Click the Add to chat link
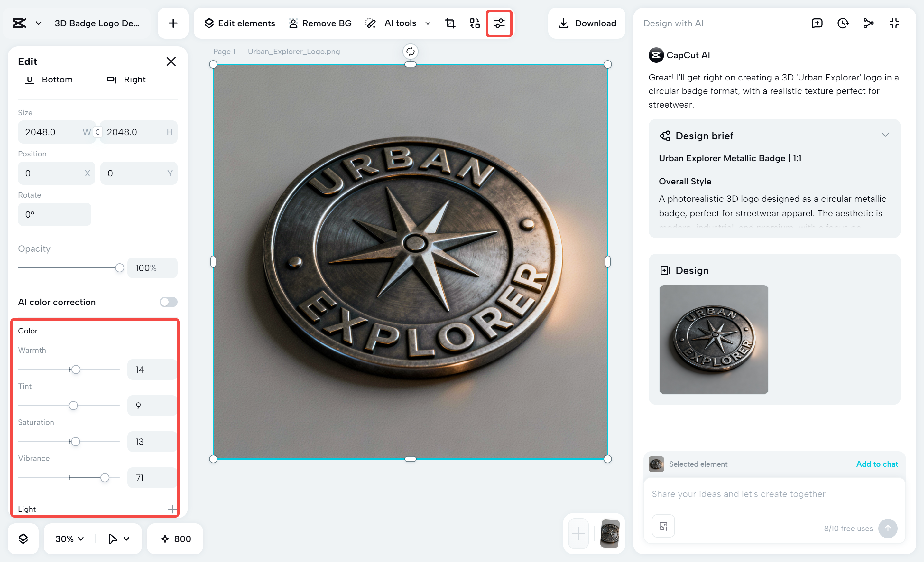The height and width of the screenshot is (562, 924). (x=877, y=464)
